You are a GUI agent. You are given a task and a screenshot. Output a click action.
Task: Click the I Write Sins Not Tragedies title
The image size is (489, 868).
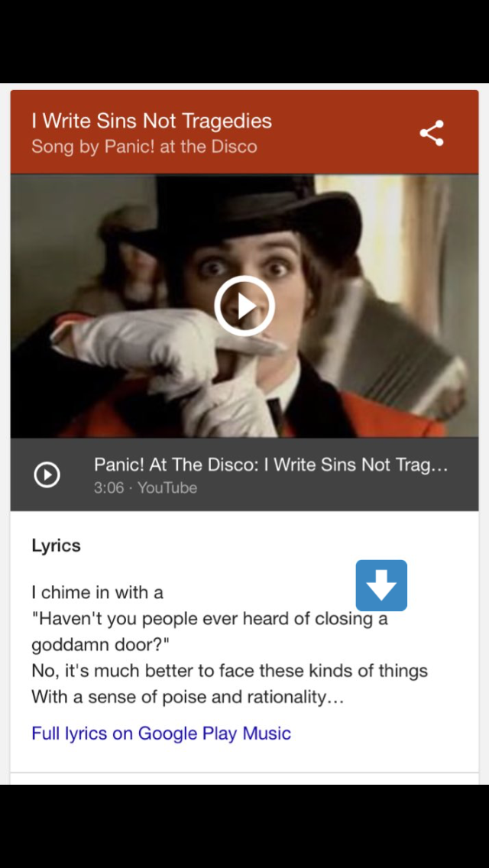[152, 121]
